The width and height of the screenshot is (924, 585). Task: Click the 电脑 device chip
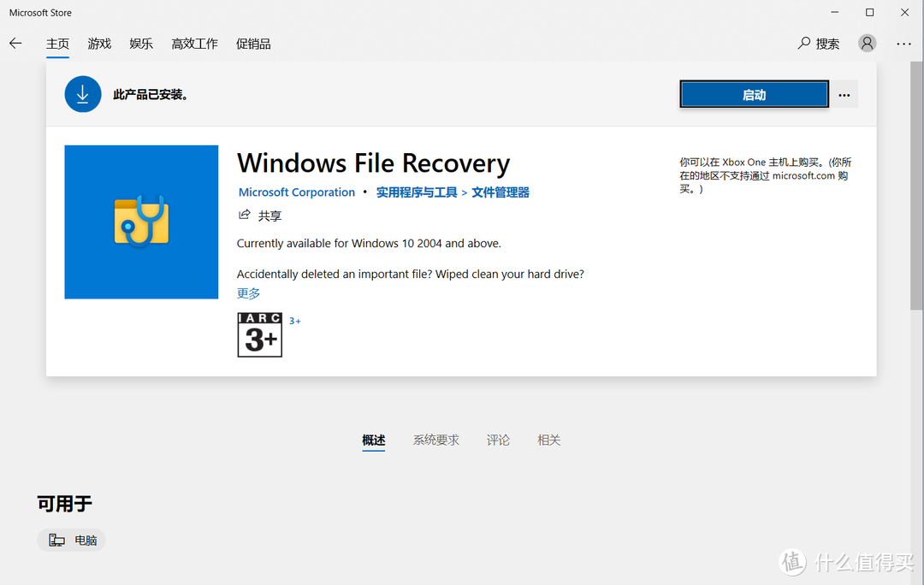pos(71,541)
